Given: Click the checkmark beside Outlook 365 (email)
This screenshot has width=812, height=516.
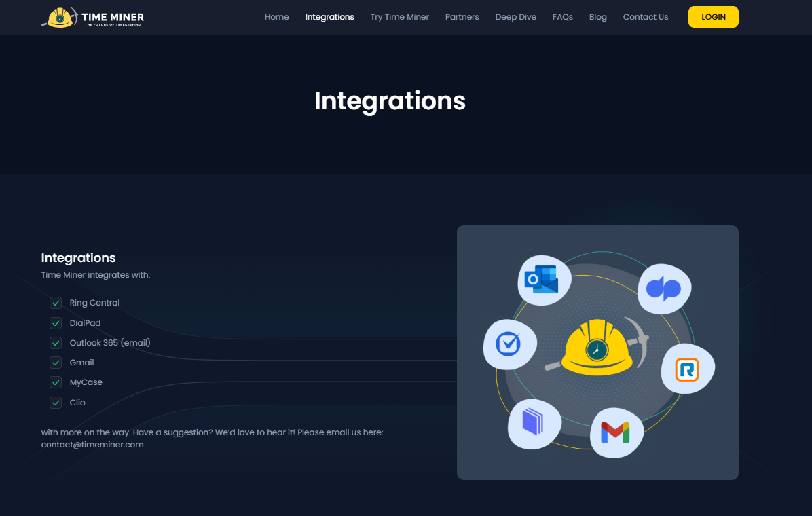Looking at the screenshot, I should [x=56, y=343].
